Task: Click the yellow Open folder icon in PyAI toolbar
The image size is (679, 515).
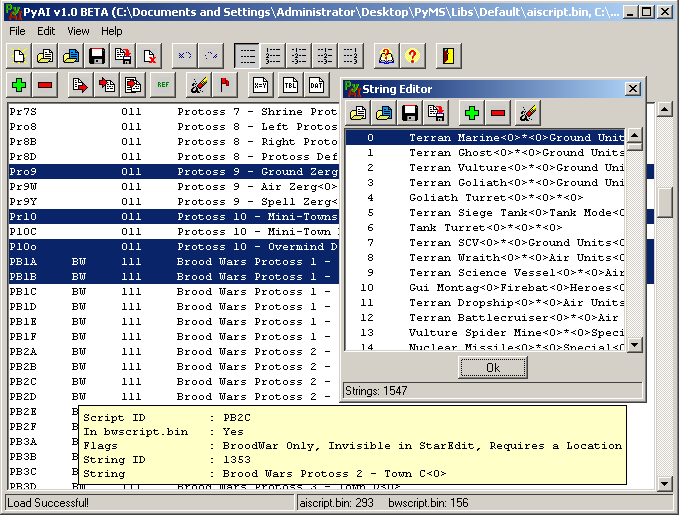Action: 45,56
